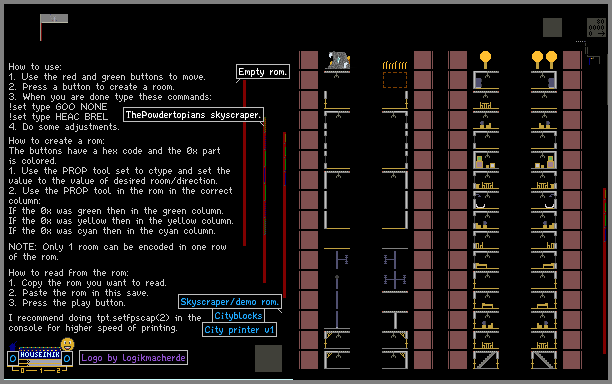Click the dark gray square near the logo

tap(269, 358)
